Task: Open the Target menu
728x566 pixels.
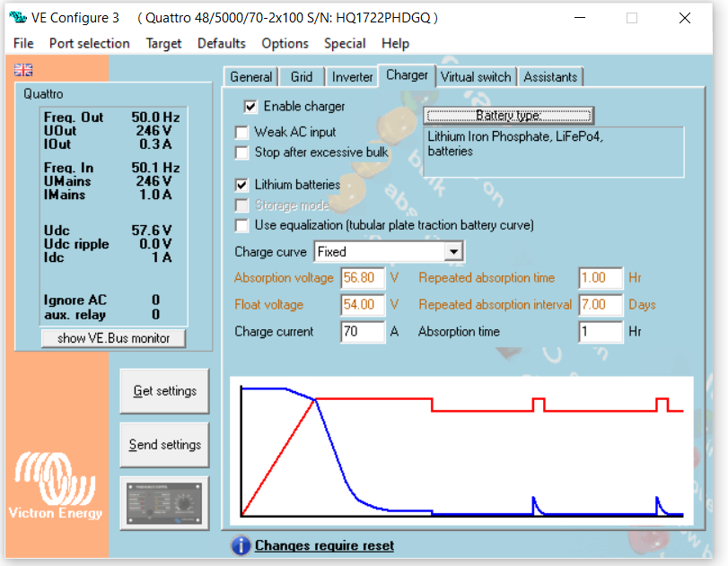Action: click(x=163, y=44)
